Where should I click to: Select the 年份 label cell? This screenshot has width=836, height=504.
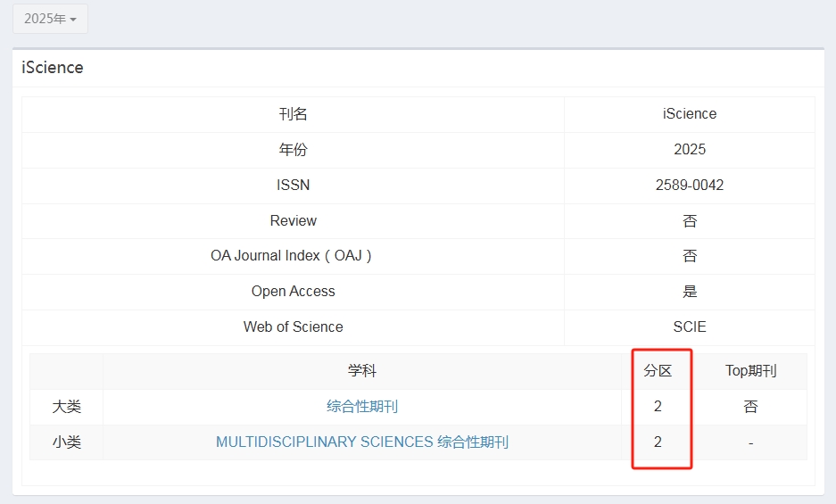[x=293, y=150]
